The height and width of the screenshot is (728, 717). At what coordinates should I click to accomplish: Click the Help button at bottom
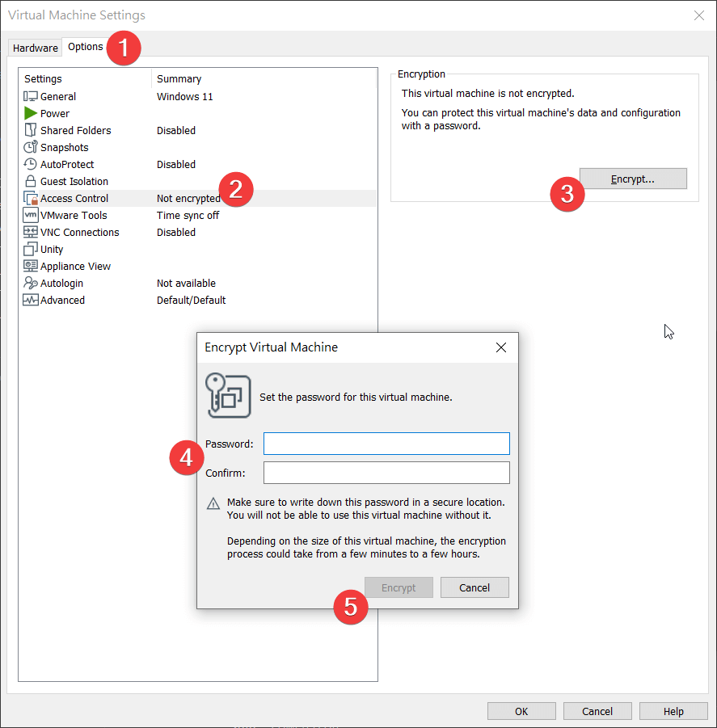673,711
